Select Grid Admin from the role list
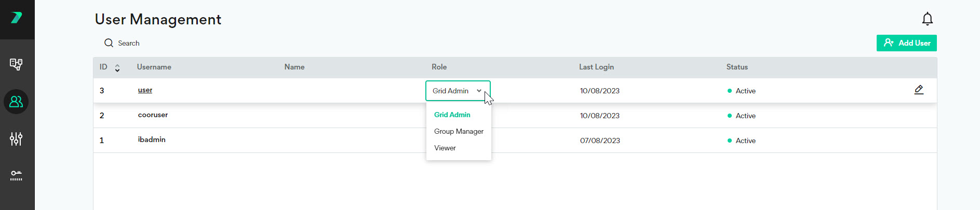The width and height of the screenshot is (980, 210). click(x=452, y=115)
